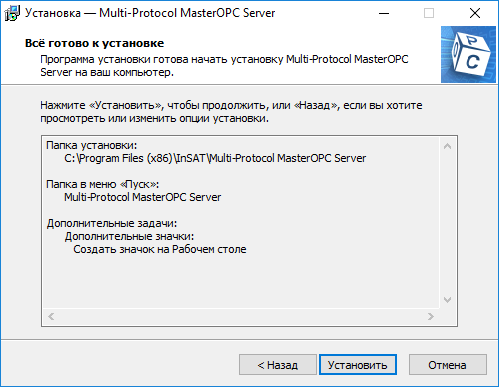The image size is (499, 387).
Task: Start installation with "Установить" button
Action: (358, 365)
